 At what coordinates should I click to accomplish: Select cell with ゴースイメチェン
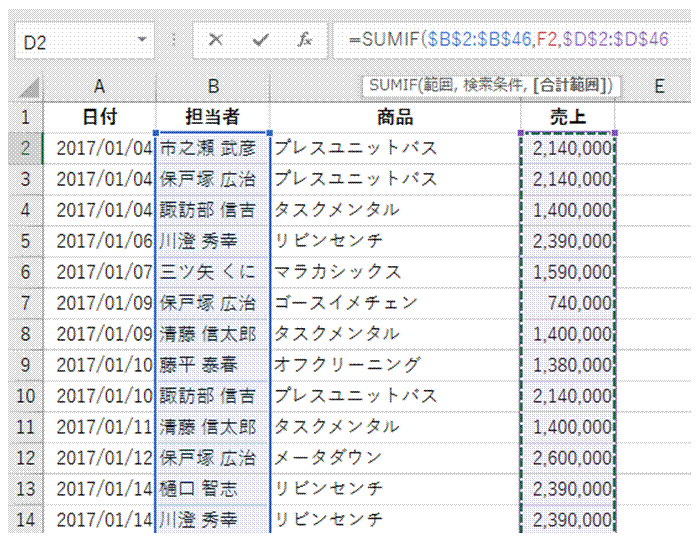point(395,303)
